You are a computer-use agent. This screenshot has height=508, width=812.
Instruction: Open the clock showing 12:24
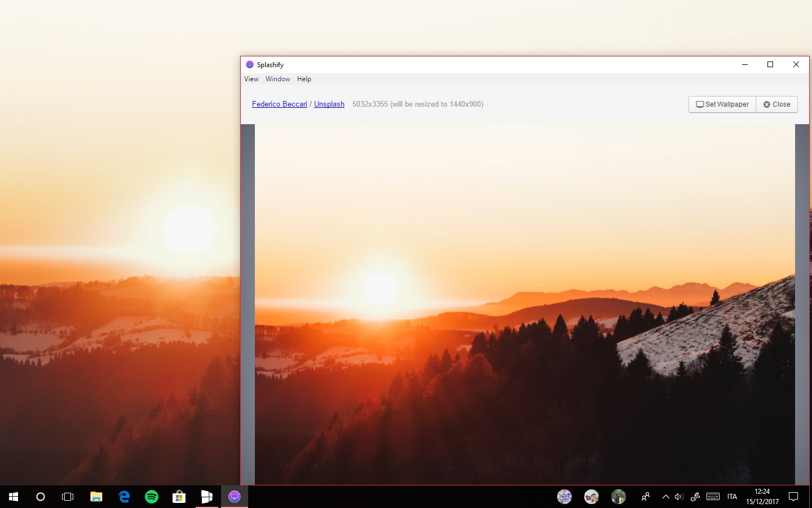coord(762,497)
